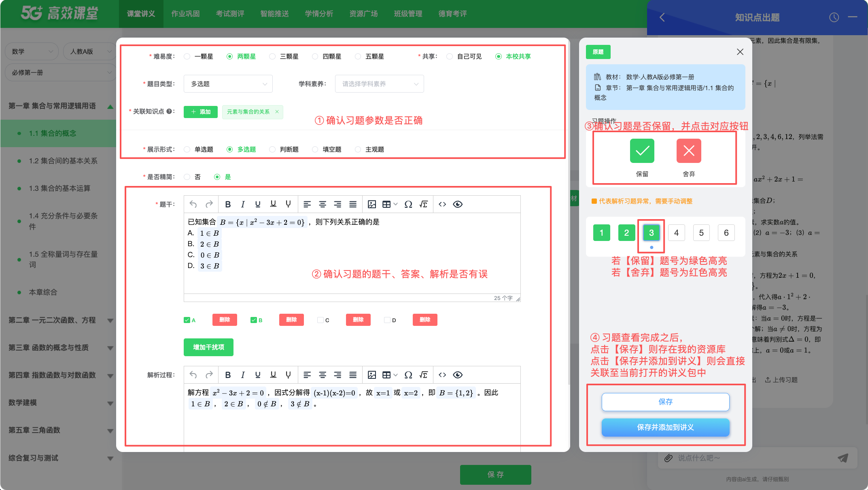The image size is (868, 490).
Task: Open history clock icon in 知识点出题 panel
Action: coord(834,17)
